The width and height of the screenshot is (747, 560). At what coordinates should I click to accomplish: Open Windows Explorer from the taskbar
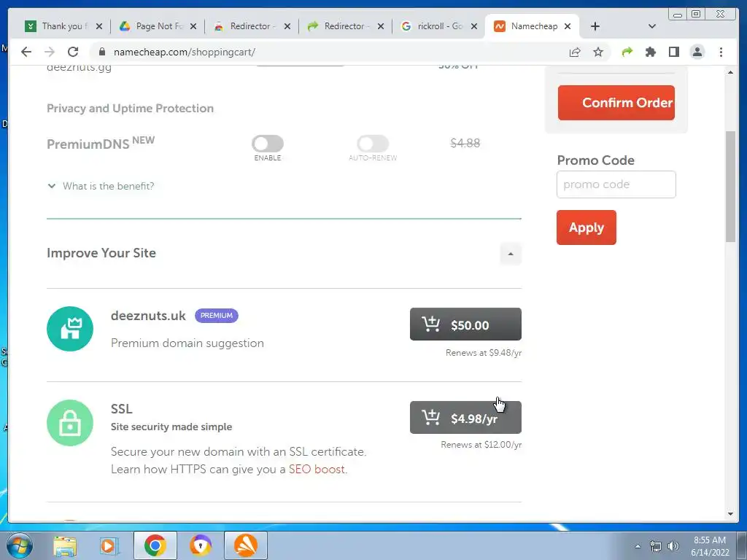click(x=65, y=545)
